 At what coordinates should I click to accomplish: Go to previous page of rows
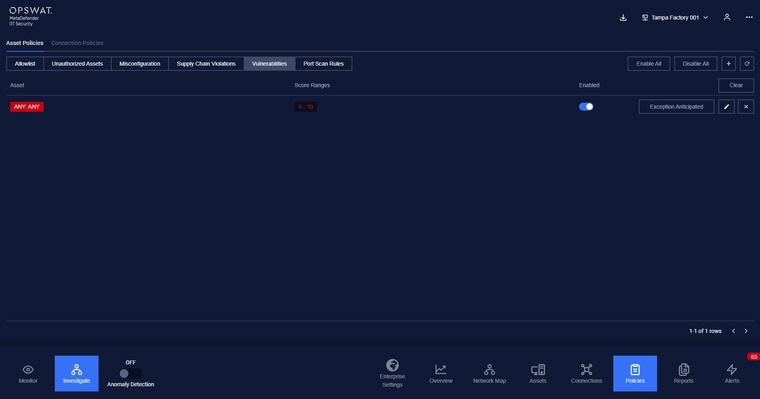tap(733, 331)
